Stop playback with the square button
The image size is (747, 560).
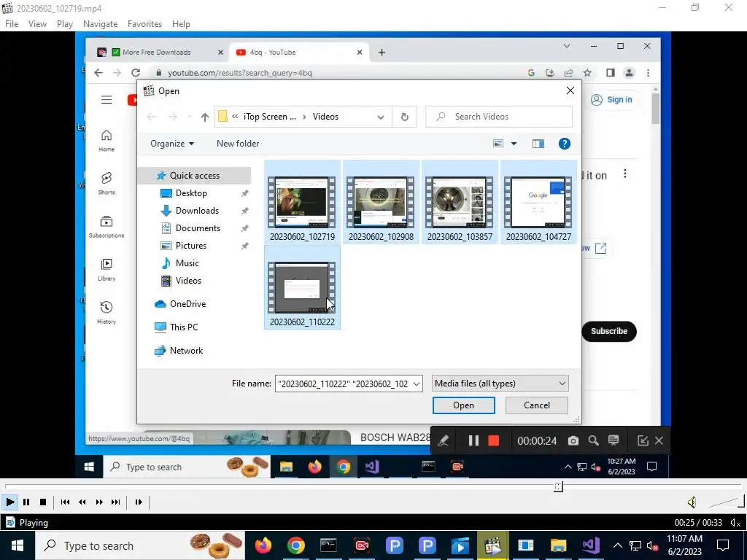[x=43, y=502]
